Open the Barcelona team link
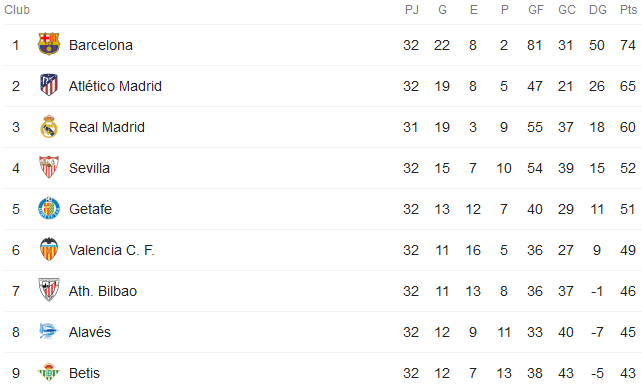Screen dimensions: 642x389 click(x=101, y=45)
